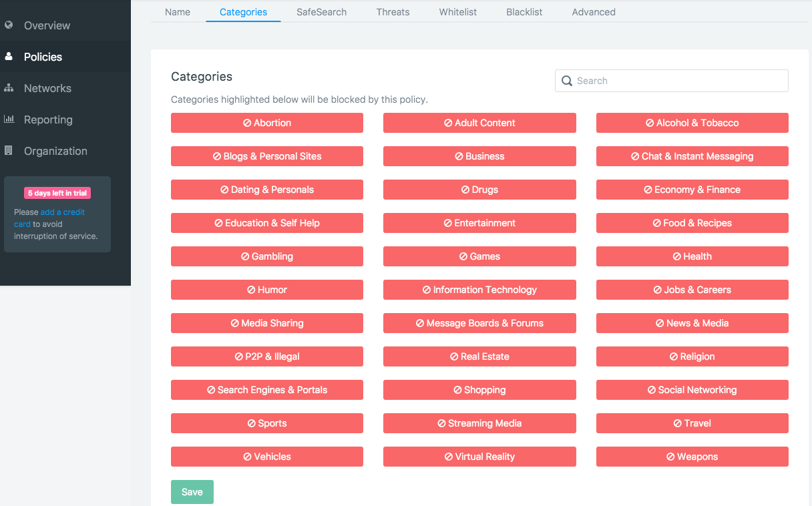Select the Categories tab
Viewport: 812px width, 506px height.
(x=243, y=12)
